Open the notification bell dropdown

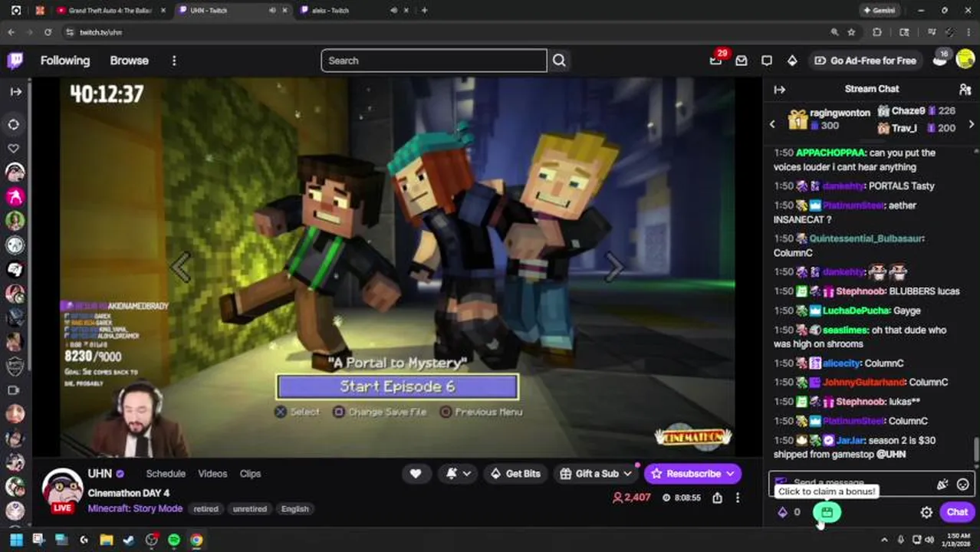point(459,474)
